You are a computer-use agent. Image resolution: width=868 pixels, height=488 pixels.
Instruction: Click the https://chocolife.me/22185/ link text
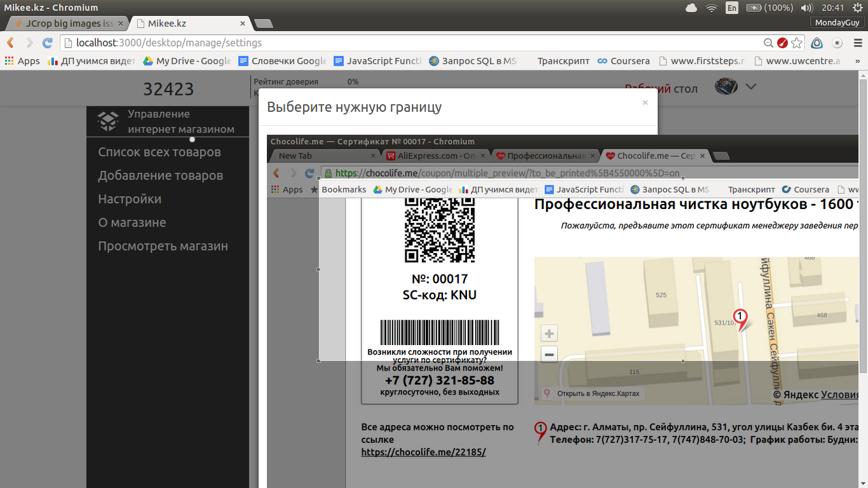(x=423, y=452)
